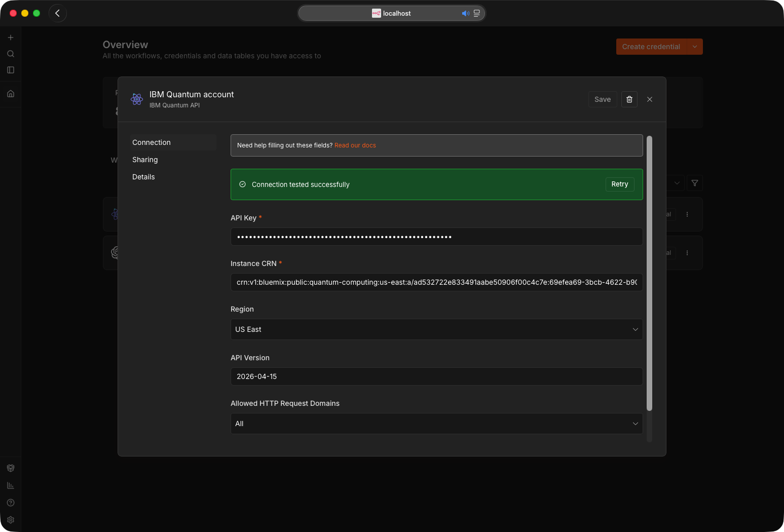The height and width of the screenshot is (532, 784).
Task: Click the localhost address bar
Action: click(392, 13)
